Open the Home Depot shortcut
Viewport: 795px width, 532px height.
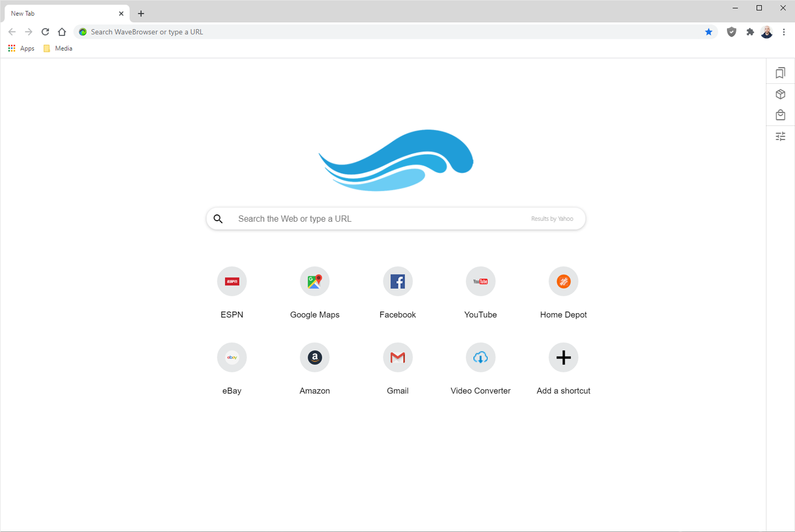coord(563,282)
